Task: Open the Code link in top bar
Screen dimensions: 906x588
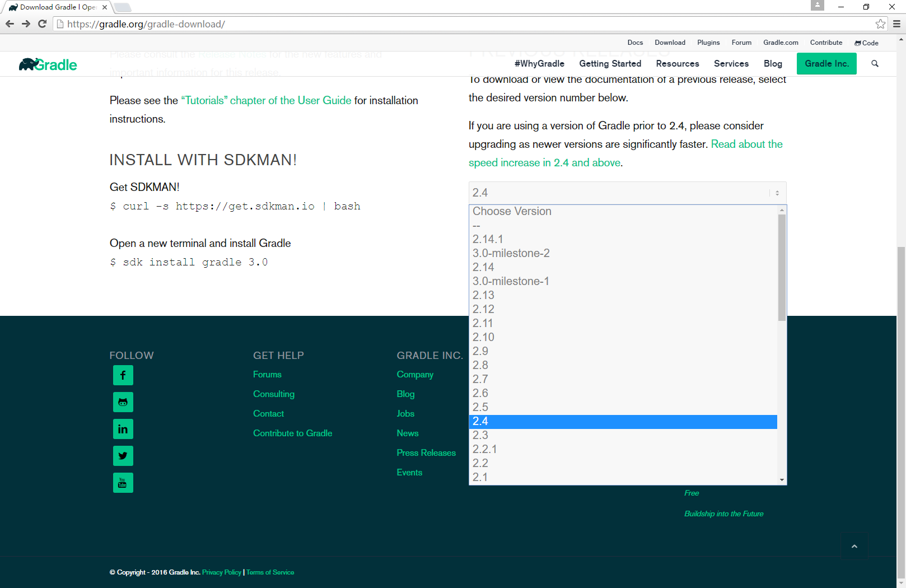Action: (866, 43)
